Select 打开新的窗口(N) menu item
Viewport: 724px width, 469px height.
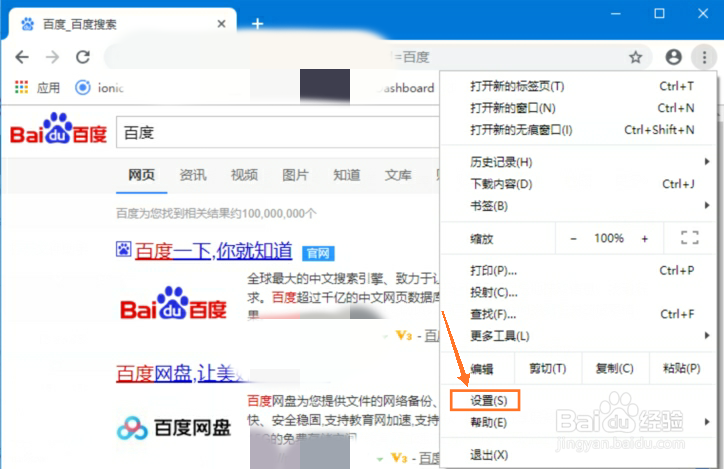pos(579,108)
